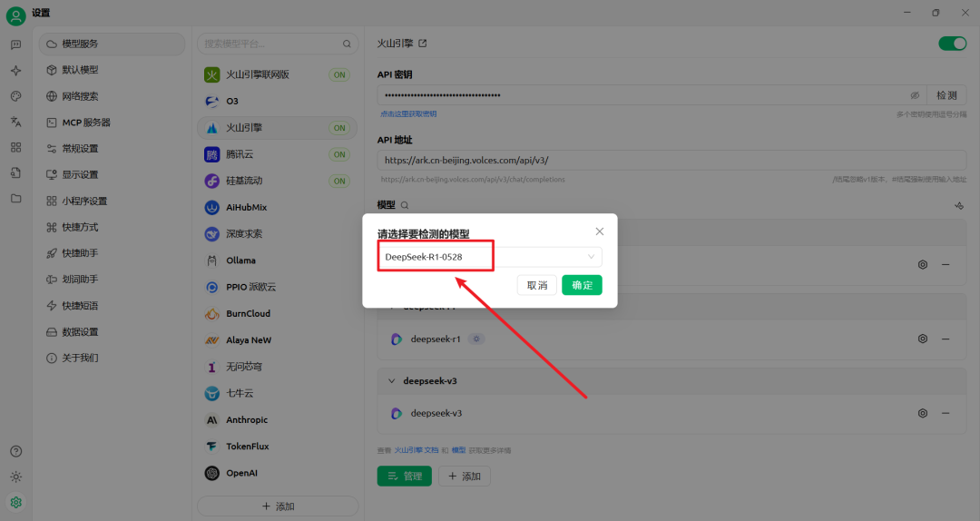This screenshot has height=521, width=980.
Task: Open the agents sparkle sidebar icon
Action: [x=15, y=71]
